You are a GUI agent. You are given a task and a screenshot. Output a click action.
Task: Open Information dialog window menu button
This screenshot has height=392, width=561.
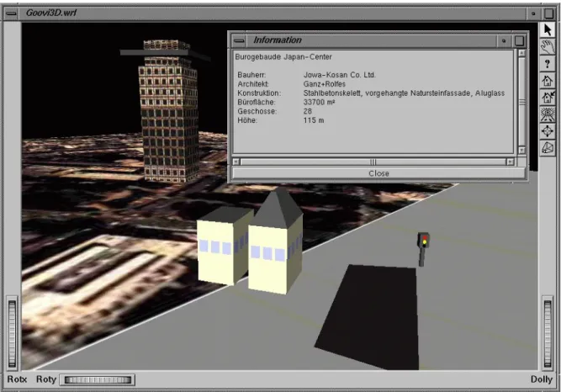(239, 41)
